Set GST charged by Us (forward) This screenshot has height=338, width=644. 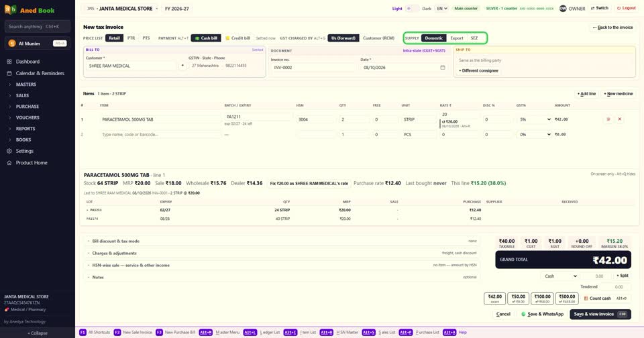click(x=343, y=38)
